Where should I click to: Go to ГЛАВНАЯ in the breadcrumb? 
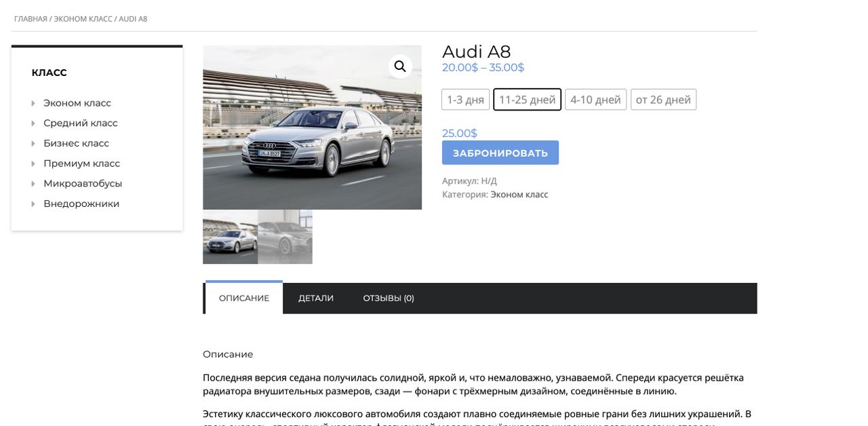click(31, 19)
